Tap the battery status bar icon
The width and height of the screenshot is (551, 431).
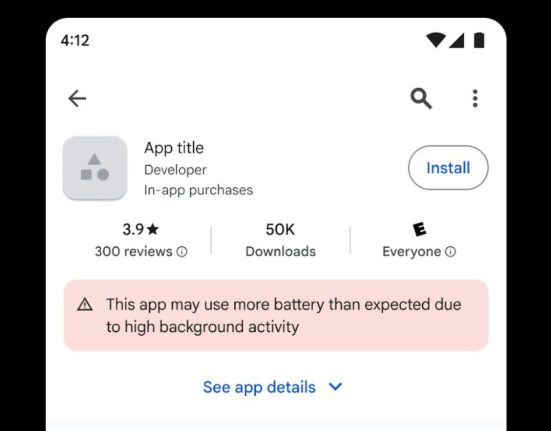[479, 40]
